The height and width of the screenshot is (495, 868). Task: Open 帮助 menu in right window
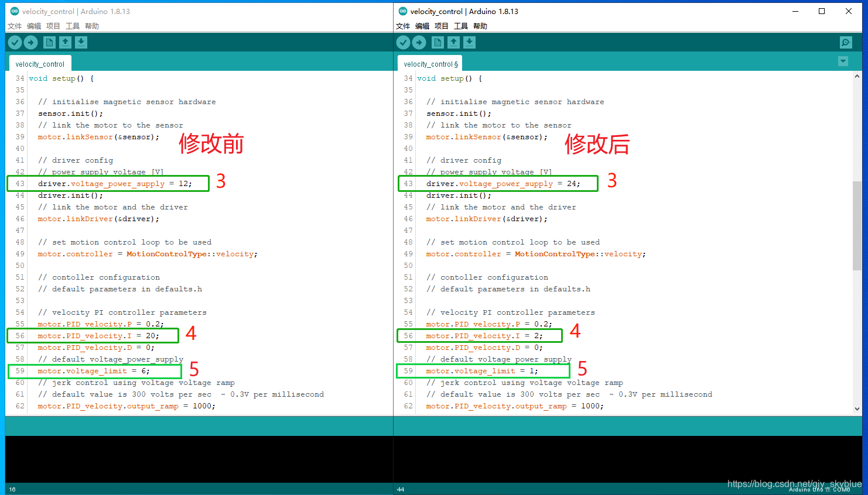480,26
